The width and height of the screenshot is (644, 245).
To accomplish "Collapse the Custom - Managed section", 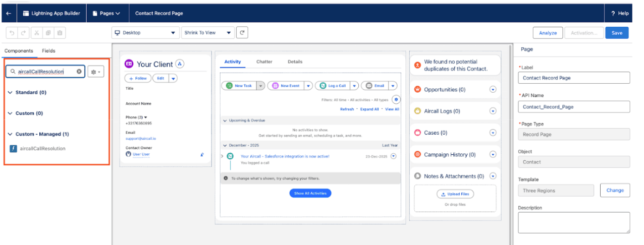I will (10, 134).
